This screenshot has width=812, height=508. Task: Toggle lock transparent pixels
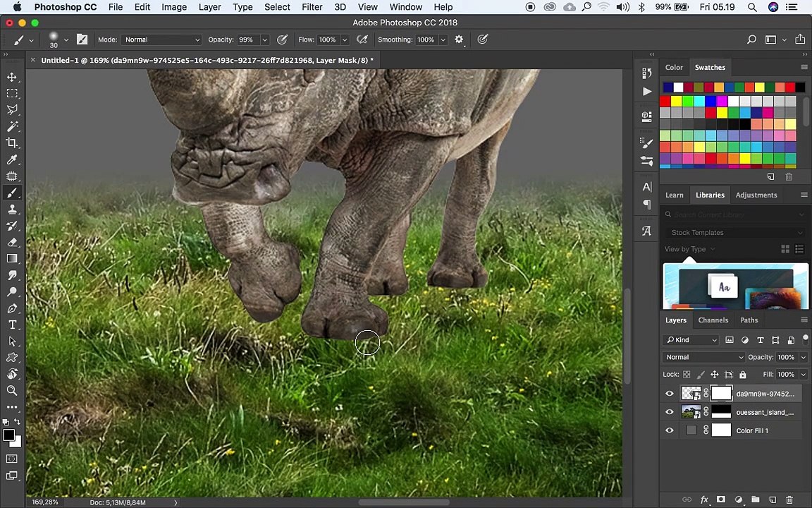click(x=687, y=374)
